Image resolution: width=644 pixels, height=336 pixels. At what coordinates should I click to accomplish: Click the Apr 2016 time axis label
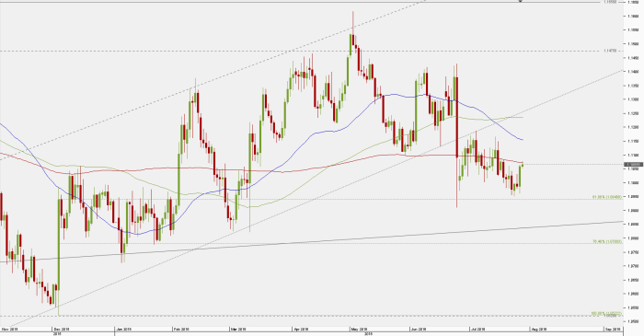click(301, 330)
